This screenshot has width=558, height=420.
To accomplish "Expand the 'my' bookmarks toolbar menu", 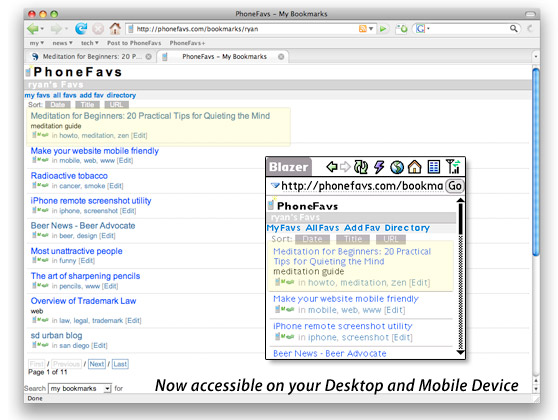I will 36,43.
